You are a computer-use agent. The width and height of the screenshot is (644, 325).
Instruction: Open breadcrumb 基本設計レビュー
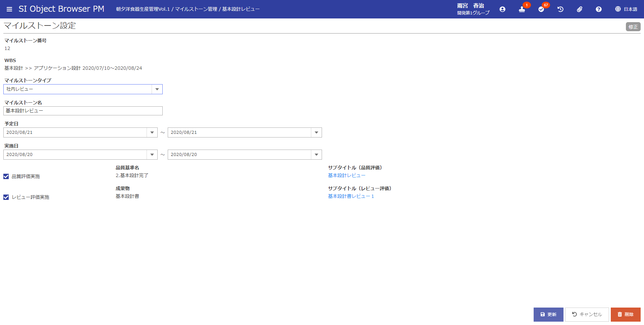[241, 9]
